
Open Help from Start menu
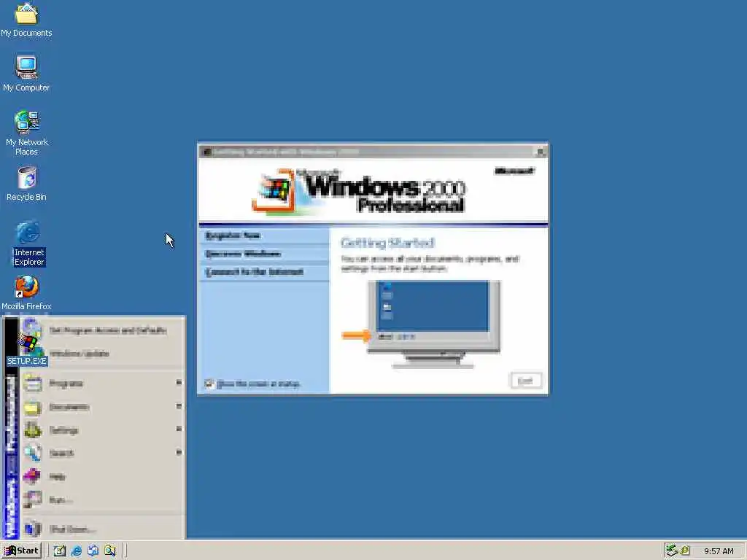(102, 476)
